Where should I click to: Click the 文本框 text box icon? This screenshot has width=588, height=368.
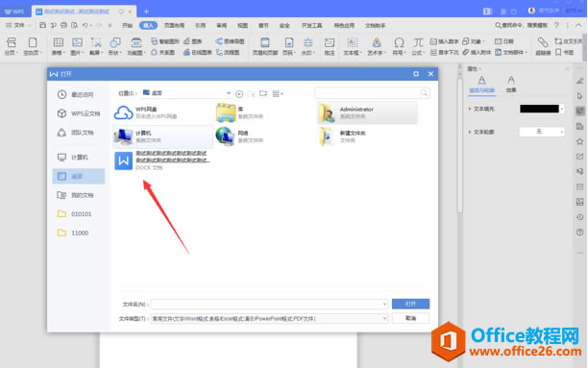click(352, 42)
